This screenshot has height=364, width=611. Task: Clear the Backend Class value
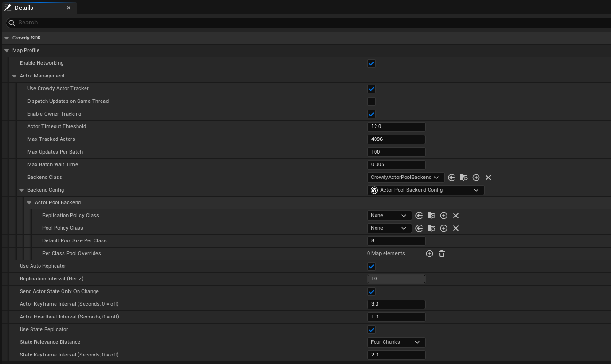[488, 178]
